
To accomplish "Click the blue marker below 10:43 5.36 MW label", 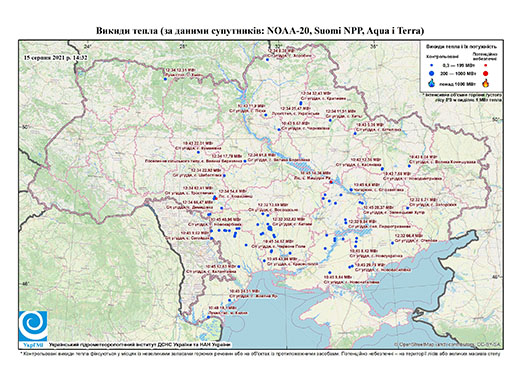I will point(355,133).
